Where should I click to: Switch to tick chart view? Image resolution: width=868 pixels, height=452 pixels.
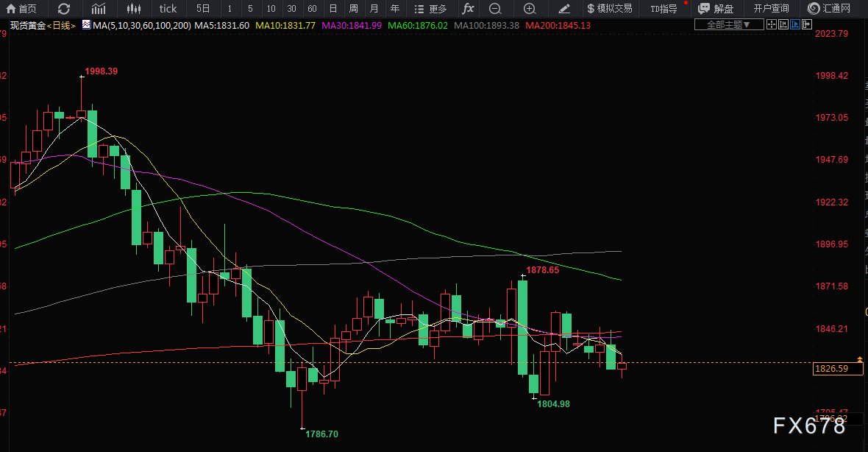pyautogui.click(x=168, y=8)
